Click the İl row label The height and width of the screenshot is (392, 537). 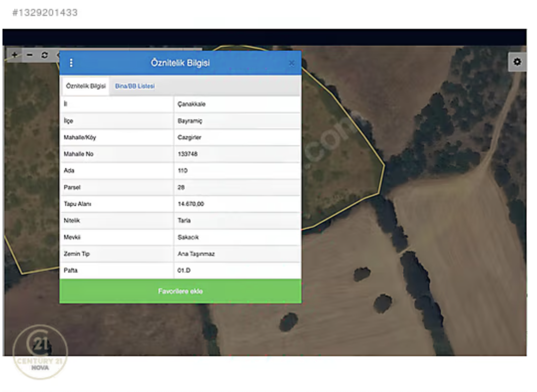click(x=66, y=104)
